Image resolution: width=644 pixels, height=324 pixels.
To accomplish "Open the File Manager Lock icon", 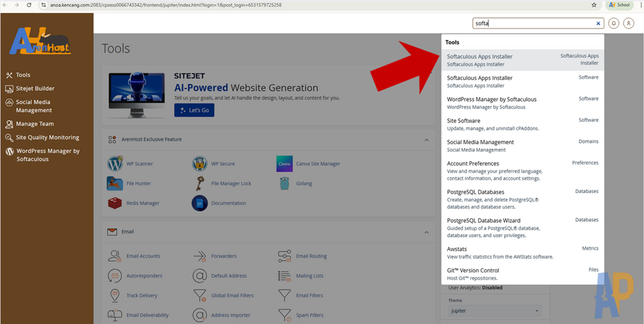I will (x=199, y=183).
